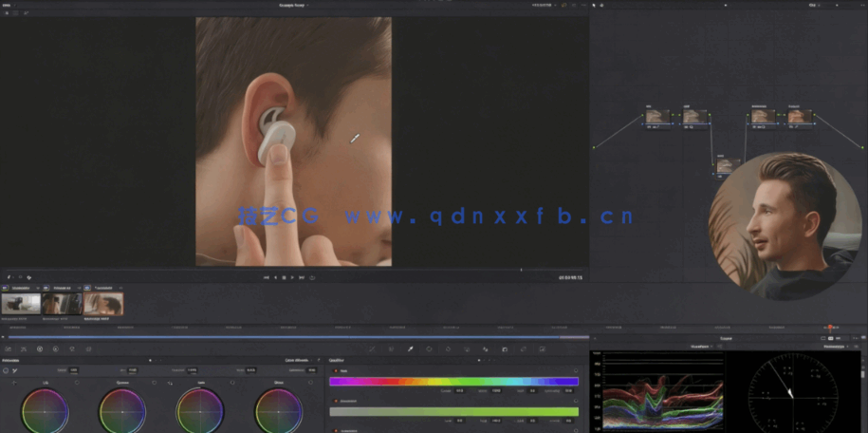Open the Sizing palette icon
Screen dimensions: 868x433
(524, 349)
